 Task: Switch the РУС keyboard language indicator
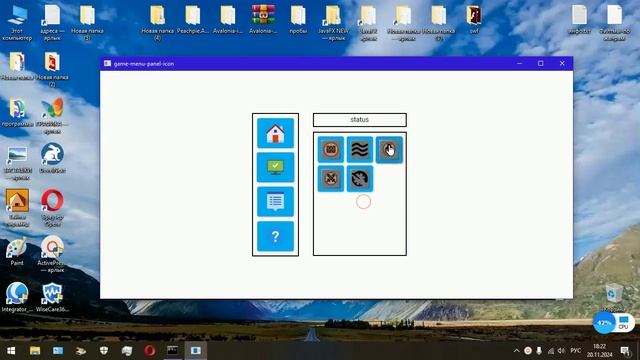576,351
